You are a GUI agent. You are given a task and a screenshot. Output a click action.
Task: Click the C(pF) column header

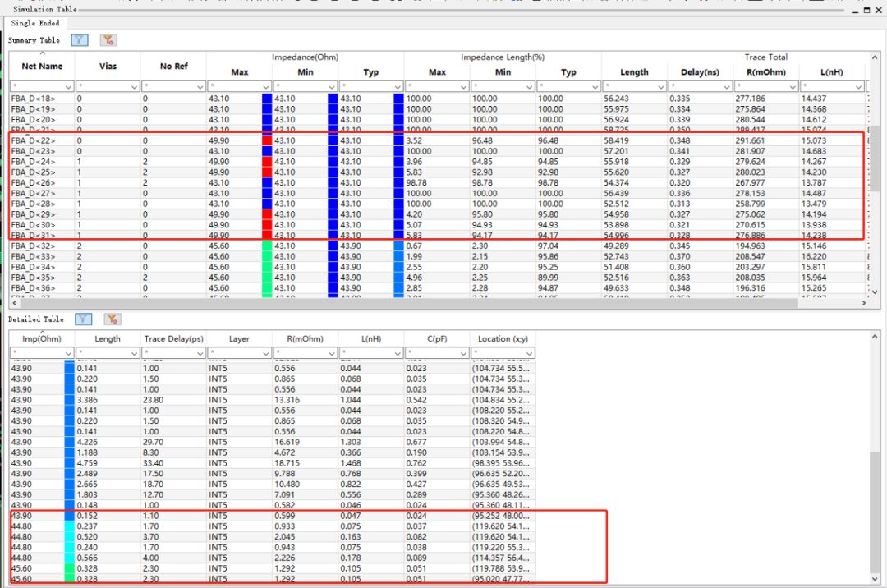pyautogui.click(x=437, y=338)
